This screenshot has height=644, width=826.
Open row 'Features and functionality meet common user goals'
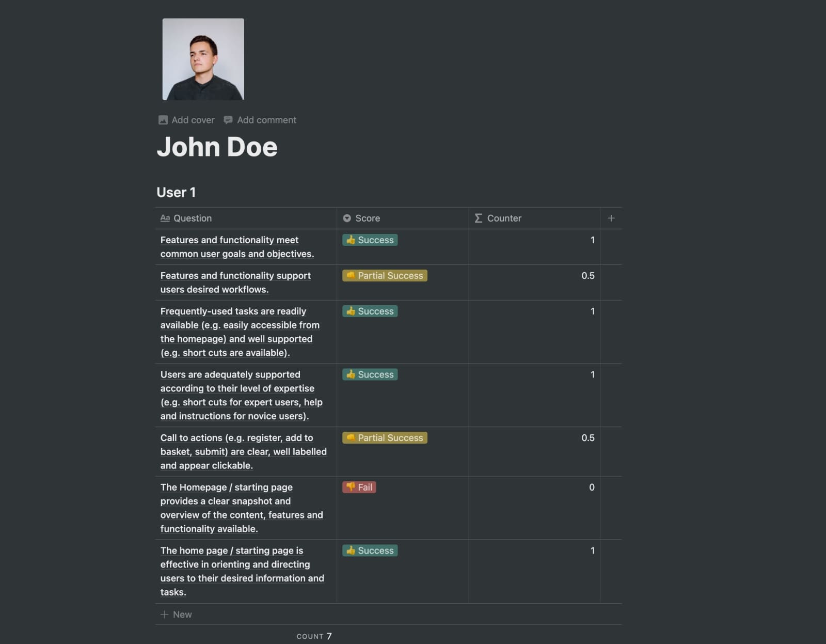(x=237, y=247)
